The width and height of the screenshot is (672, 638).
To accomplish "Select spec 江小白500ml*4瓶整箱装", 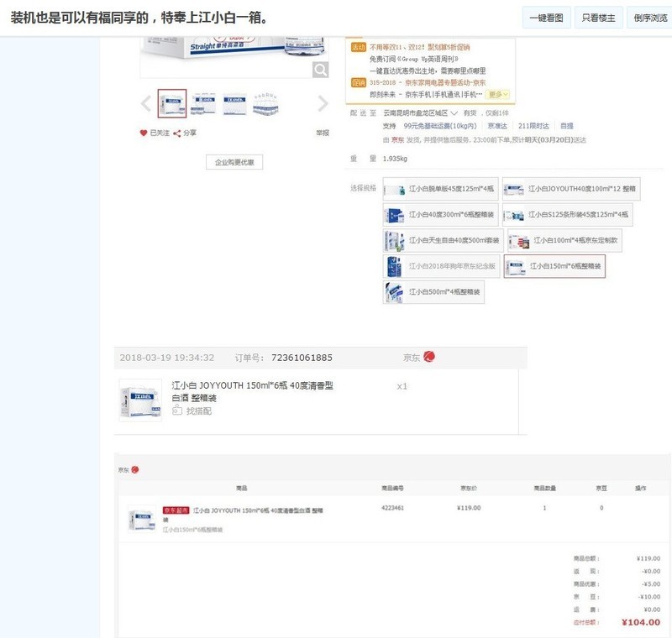I will click(433, 292).
